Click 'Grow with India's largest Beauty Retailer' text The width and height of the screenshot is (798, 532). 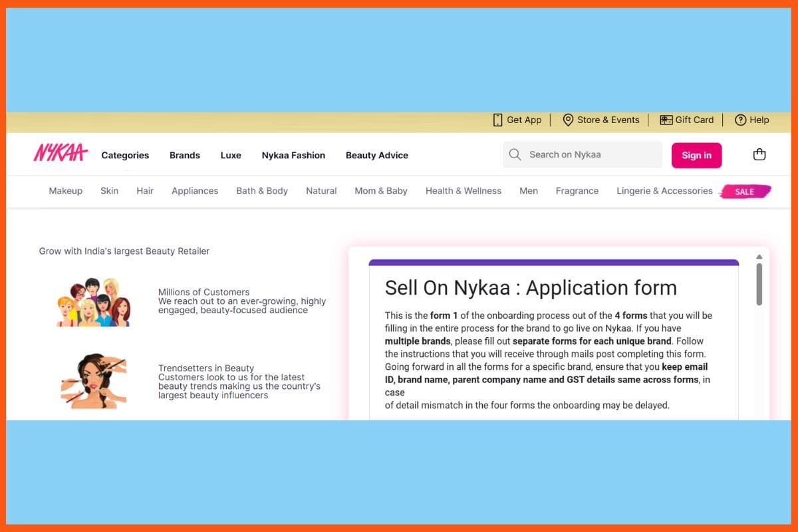(x=124, y=251)
